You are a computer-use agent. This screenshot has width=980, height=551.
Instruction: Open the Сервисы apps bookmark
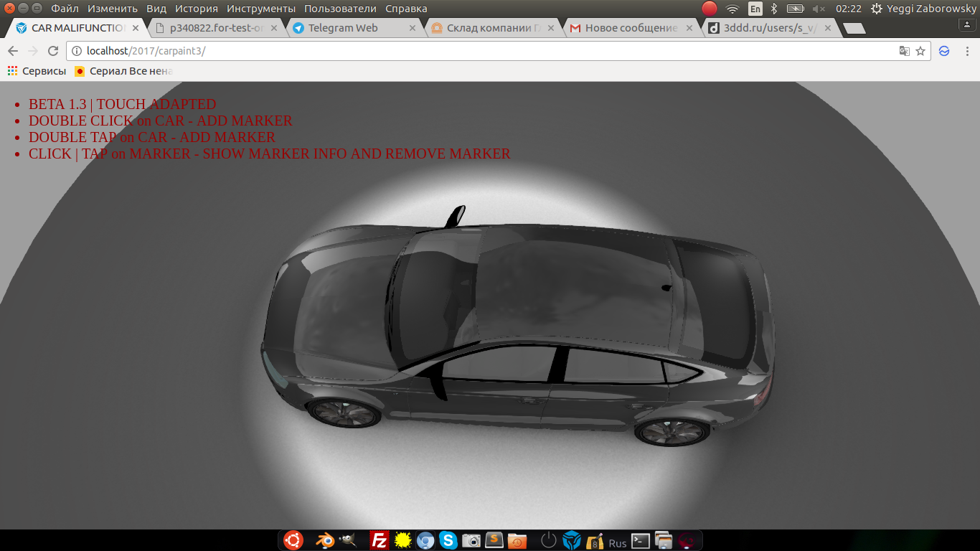click(37, 71)
